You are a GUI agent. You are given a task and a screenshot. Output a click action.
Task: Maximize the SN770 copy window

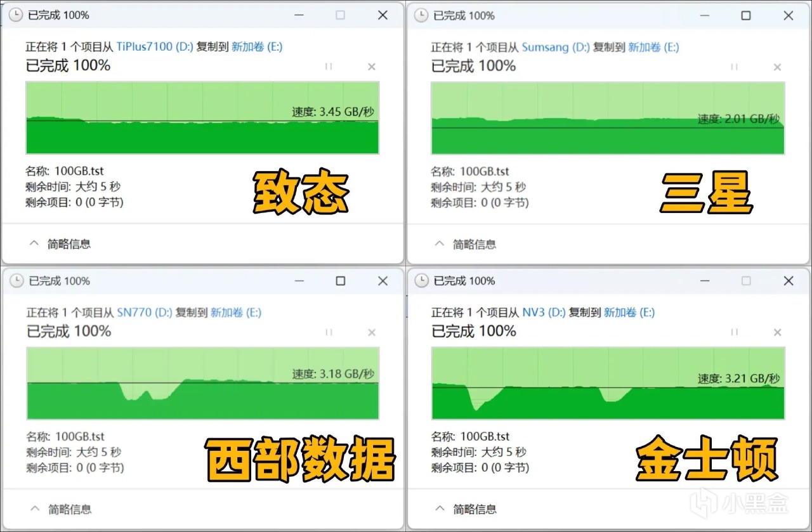pyautogui.click(x=341, y=281)
